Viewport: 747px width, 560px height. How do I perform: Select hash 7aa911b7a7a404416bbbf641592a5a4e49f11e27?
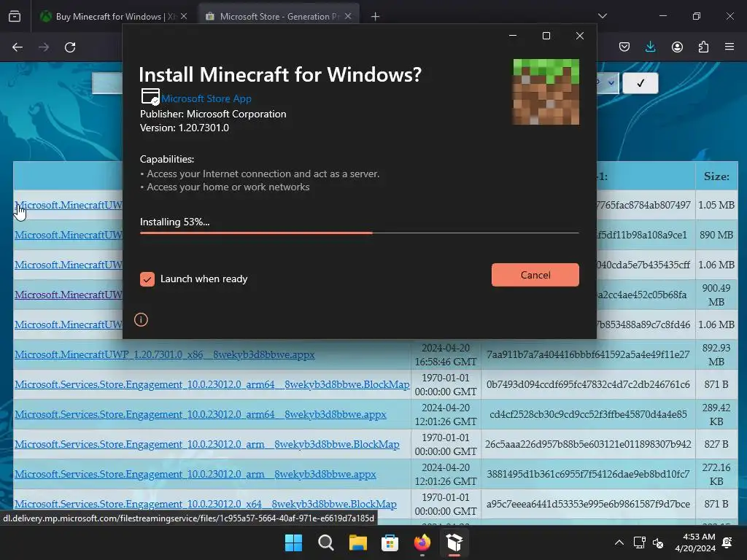click(x=588, y=355)
